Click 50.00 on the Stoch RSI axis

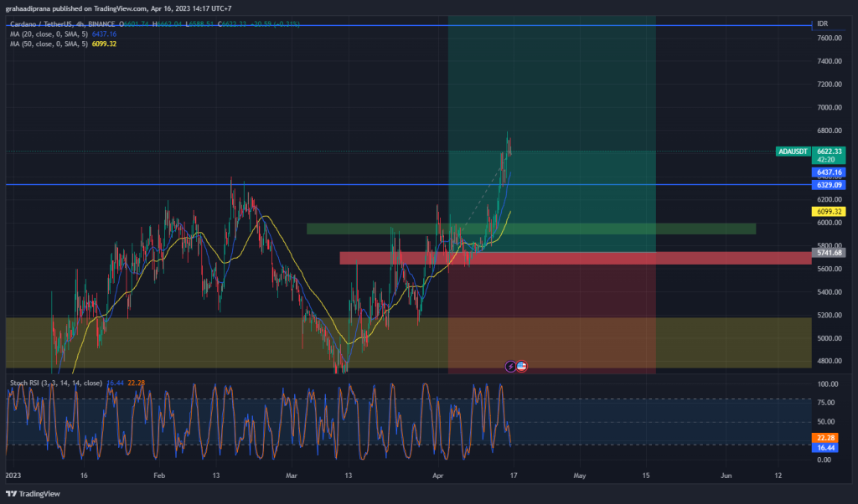pyautogui.click(x=825, y=422)
